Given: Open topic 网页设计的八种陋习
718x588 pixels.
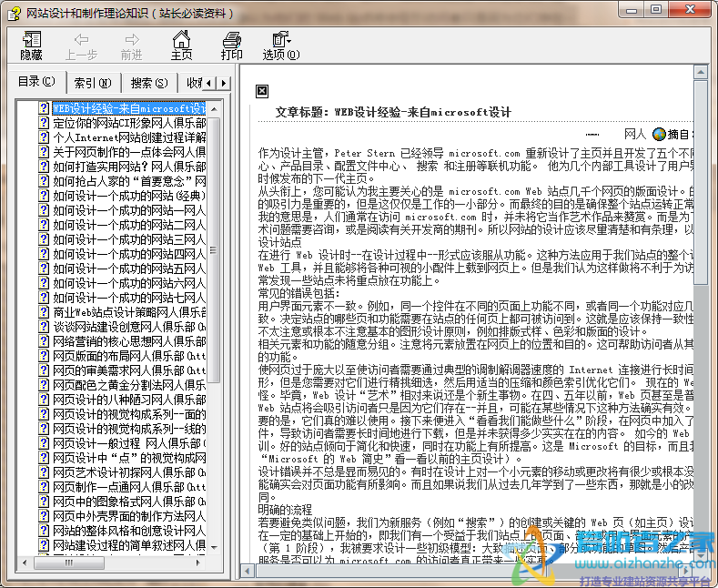Looking at the screenshot, I should pos(129,400).
